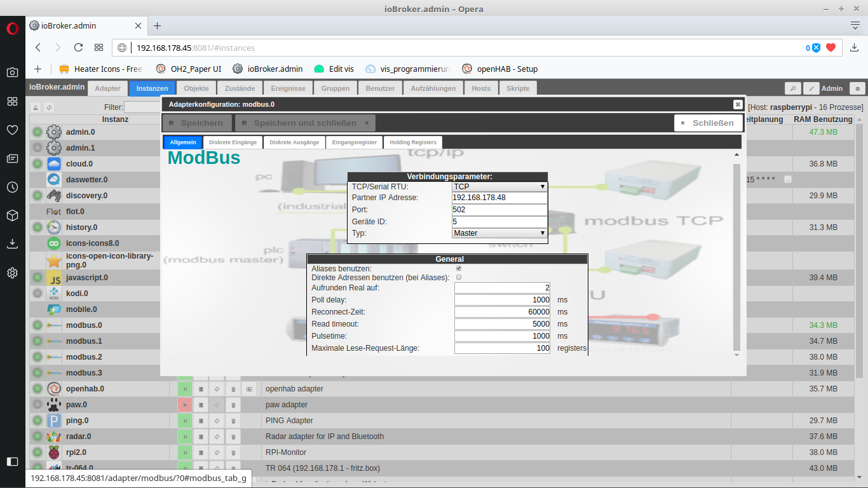Click Speichern und schließen button
868x488 pixels.
305,123
